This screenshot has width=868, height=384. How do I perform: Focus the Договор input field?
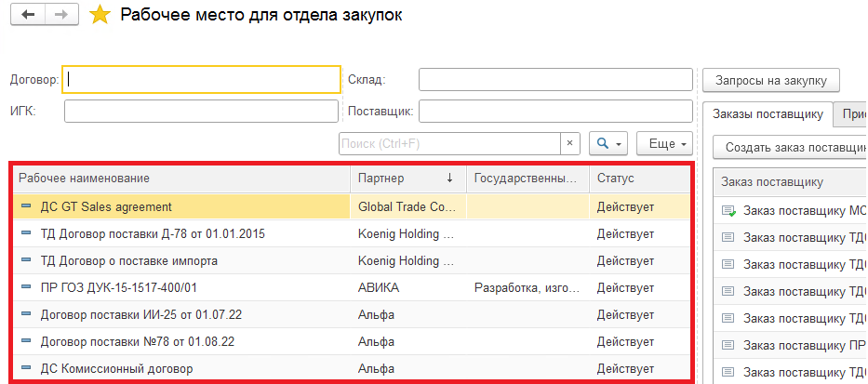click(201, 80)
